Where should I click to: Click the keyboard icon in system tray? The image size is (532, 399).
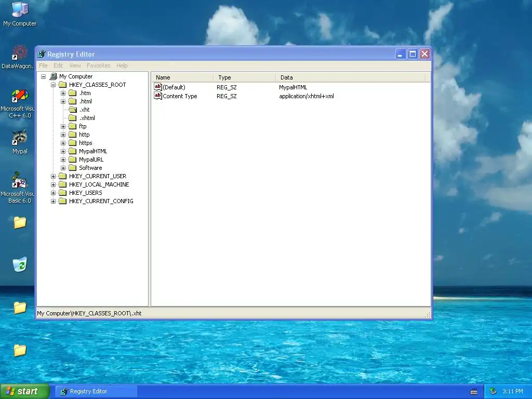pyautogui.click(x=474, y=392)
